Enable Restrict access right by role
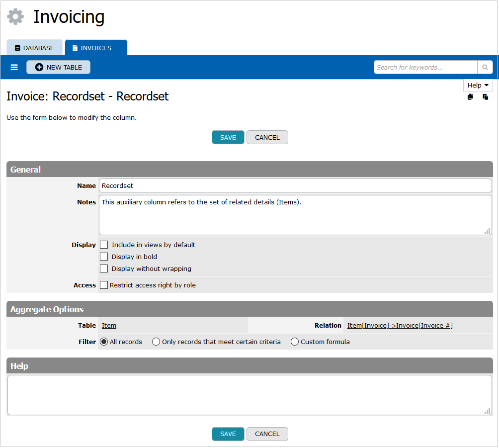Viewport: 499px width, 448px height. tap(104, 285)
